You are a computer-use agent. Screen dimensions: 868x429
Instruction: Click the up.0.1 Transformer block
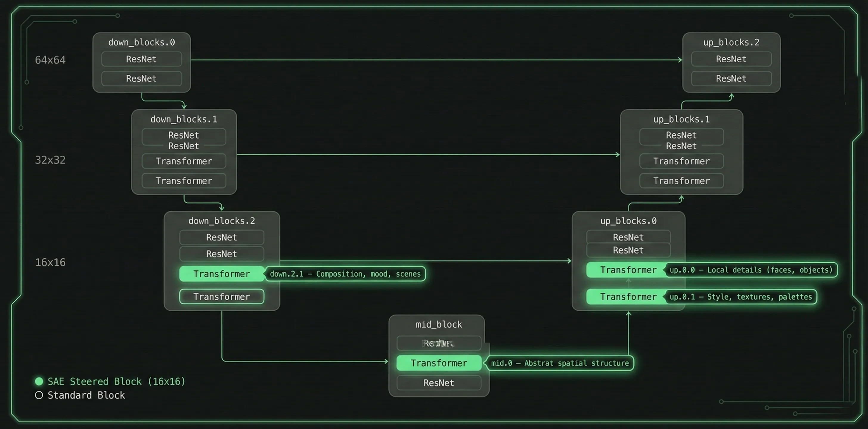628,297
